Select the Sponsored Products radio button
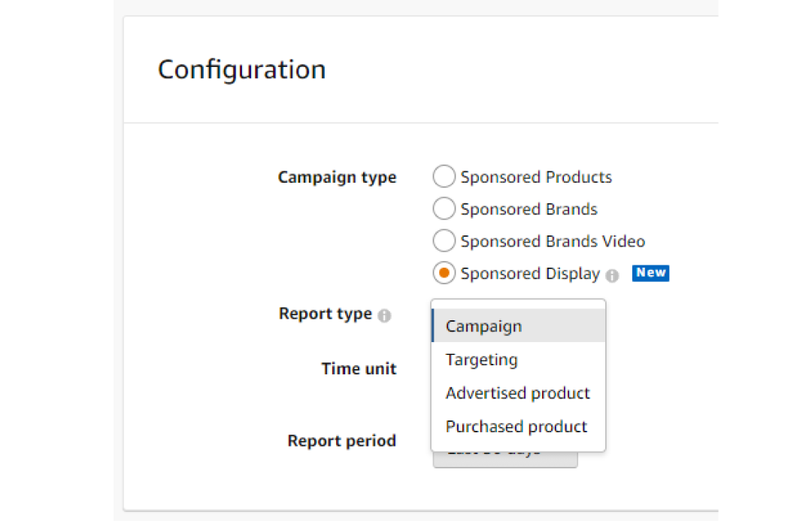Viewport: 812px width, 521px height. coord(444,177)
